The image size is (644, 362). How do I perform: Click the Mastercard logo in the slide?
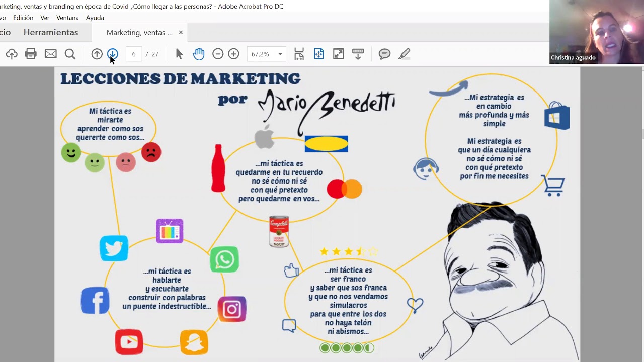pos(345,189)
